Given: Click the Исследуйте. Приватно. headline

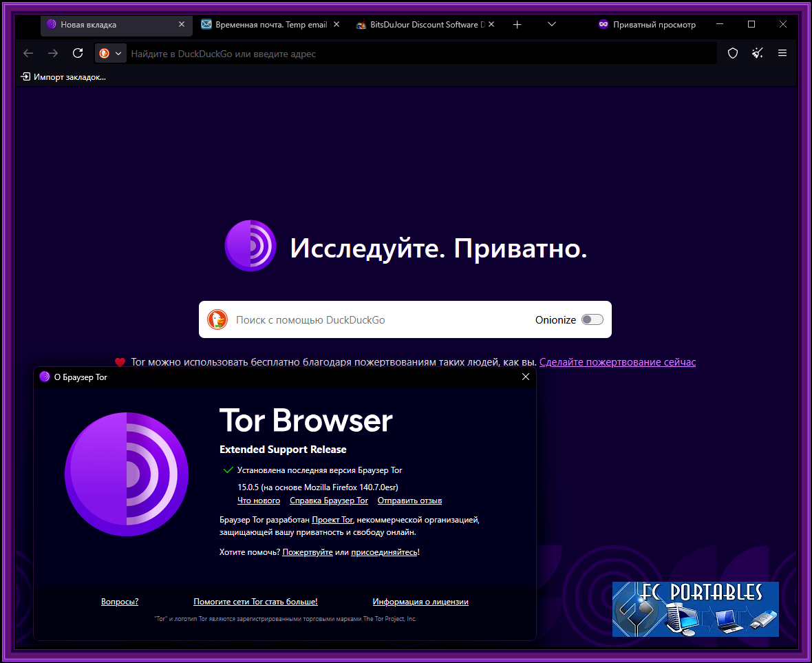Looking at the screenshot, I should click(438, 249).
